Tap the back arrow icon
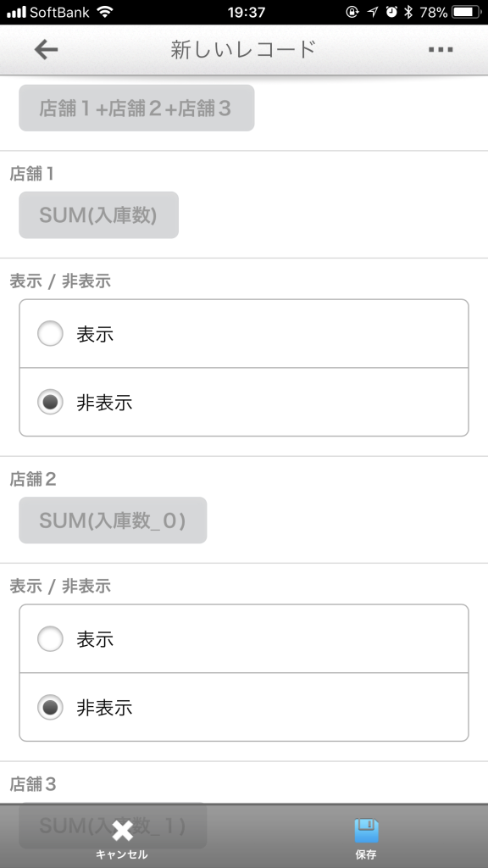The width and height of the screenshot is (488, 868). pos(46,50)
